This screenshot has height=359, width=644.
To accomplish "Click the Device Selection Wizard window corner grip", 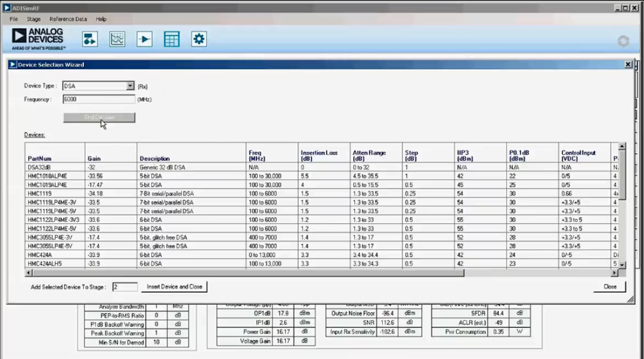I will pyautogui.click(x=630, y=300).
